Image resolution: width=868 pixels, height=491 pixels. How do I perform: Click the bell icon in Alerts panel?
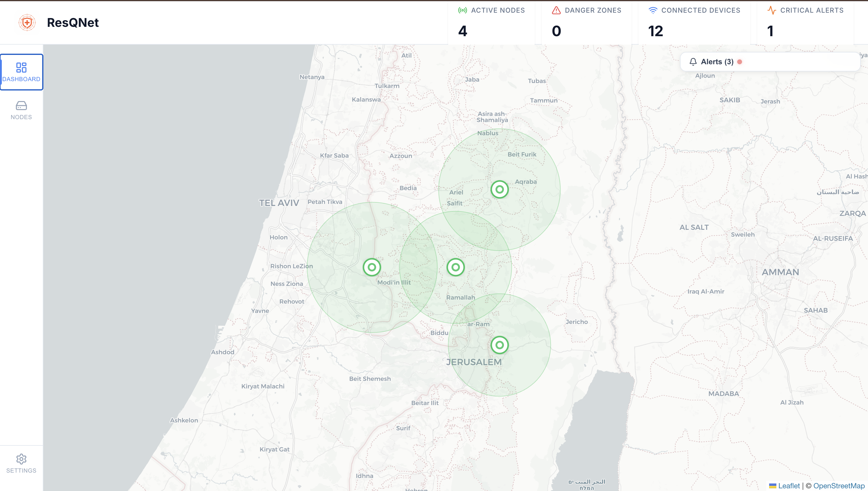[x=693, y=62]
